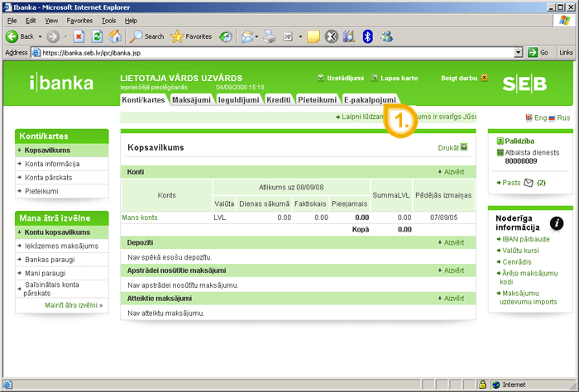
Task: Click the gray X circle icon
Action: tap(331, 36)
